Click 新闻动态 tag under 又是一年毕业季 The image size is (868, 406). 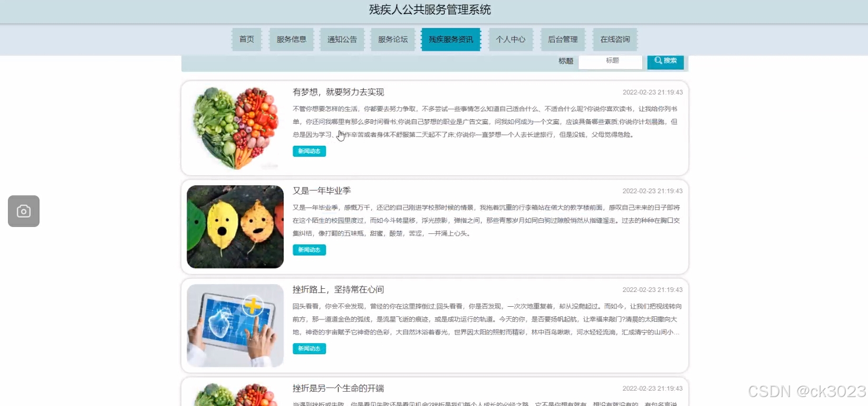coord(310,250)
